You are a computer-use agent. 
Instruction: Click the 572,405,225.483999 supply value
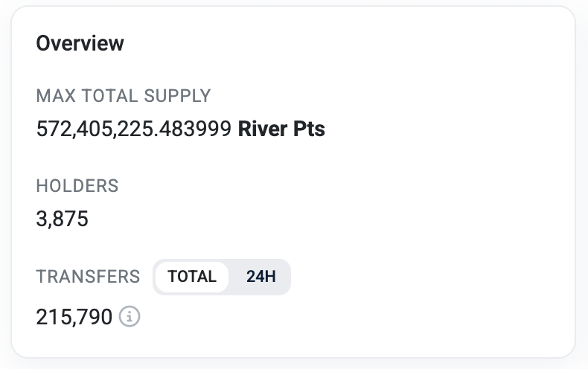tap(134, 129)
